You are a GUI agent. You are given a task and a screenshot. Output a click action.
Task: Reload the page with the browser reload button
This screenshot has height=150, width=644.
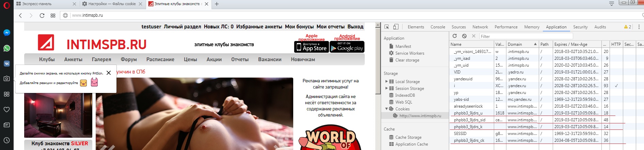(42, 15)
